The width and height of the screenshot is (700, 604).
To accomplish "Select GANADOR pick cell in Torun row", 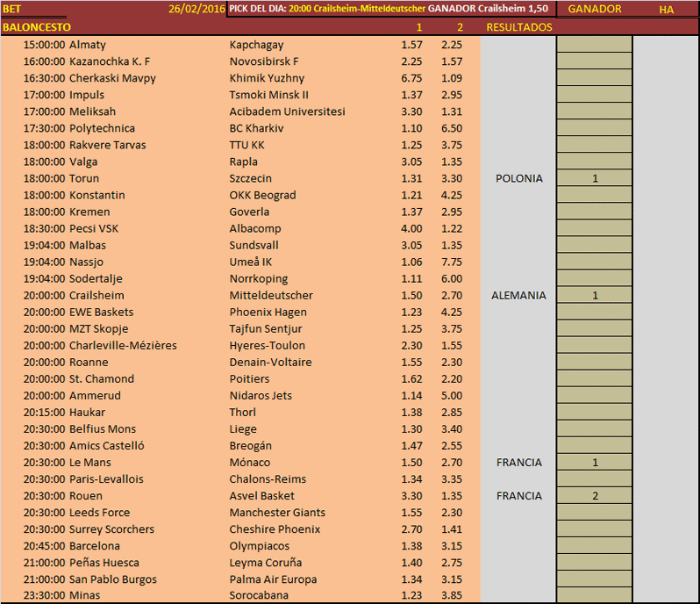I will click(595, 178).
